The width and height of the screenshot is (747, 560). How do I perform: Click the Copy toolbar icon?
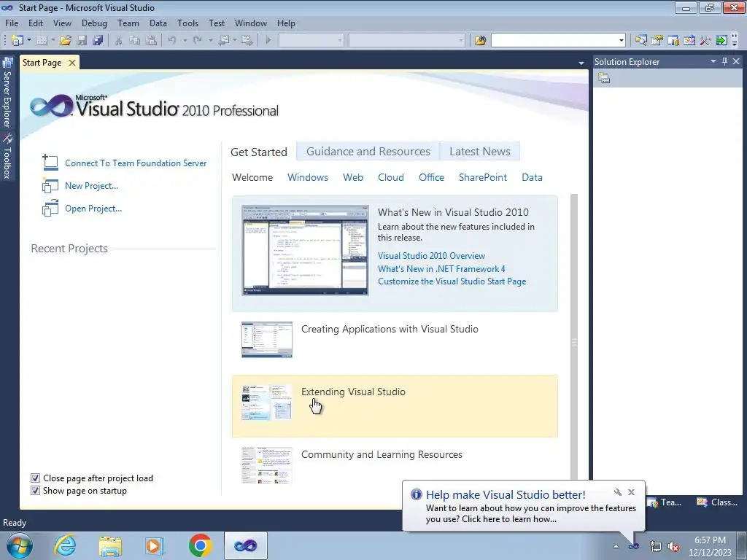135,41
